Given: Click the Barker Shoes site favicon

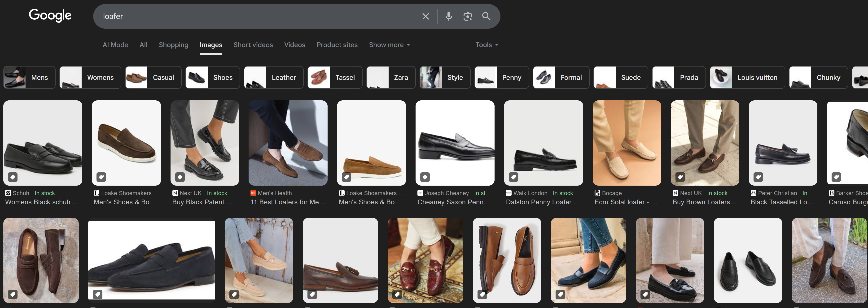Looking at the screenshot, I should (831, 193).
